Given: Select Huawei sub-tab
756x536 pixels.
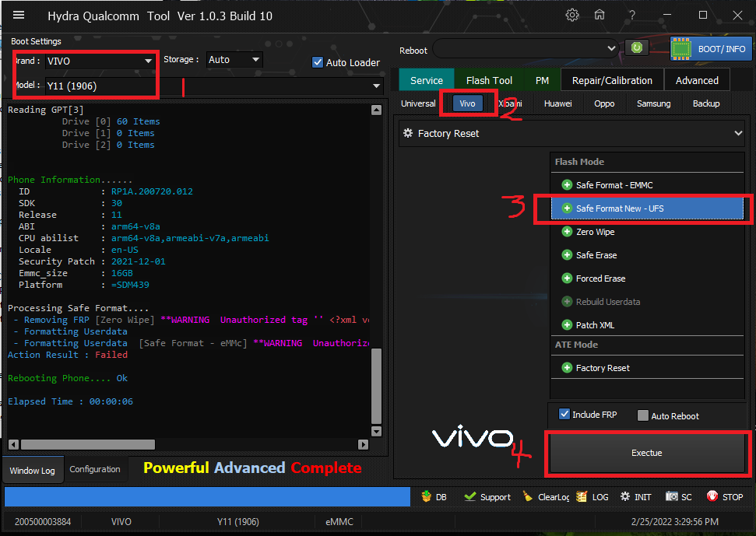Looking at the screenshot, I should click(557, 103).
